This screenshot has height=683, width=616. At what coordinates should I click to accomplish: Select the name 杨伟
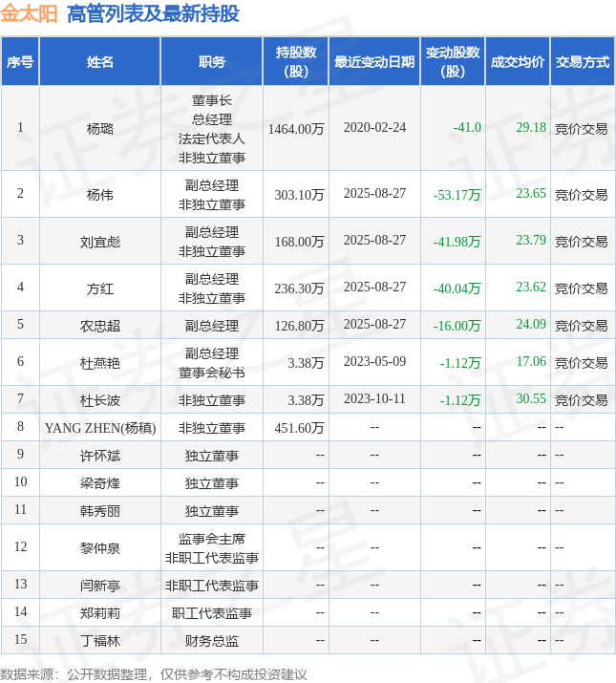pyautogui.click(x=99, y=194)
